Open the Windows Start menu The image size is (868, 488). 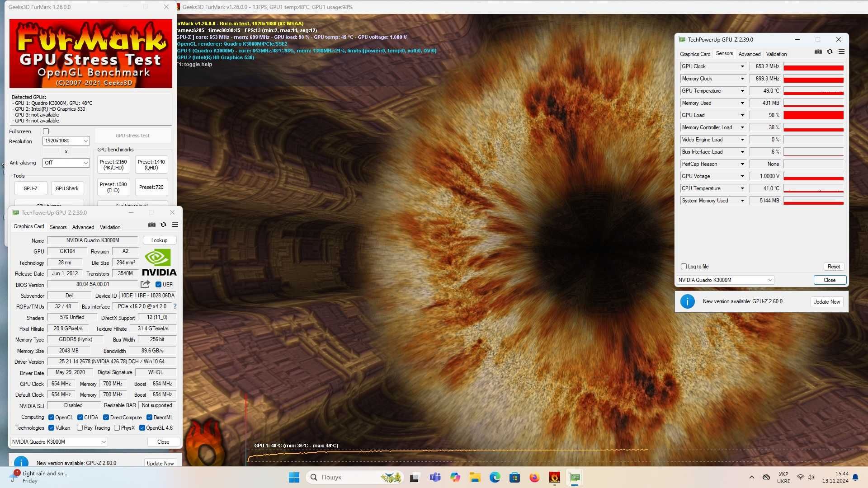pyautogui.click(x=294, y=477)
